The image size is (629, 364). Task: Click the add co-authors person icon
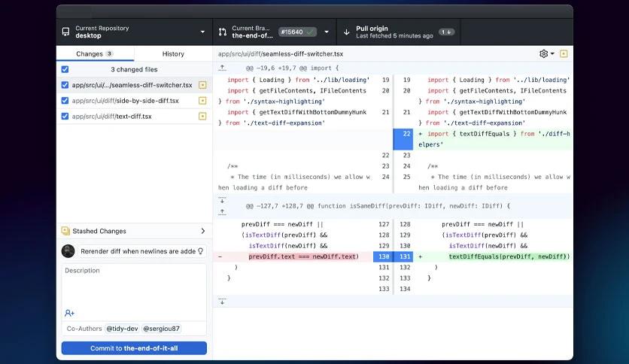pyautogui.click(x=69, y=313)
